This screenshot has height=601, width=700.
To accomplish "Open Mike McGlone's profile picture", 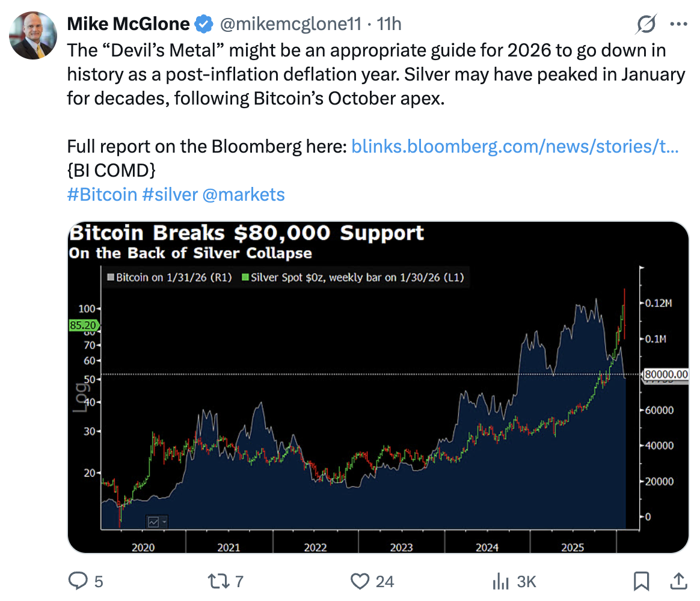I will 34,36.
